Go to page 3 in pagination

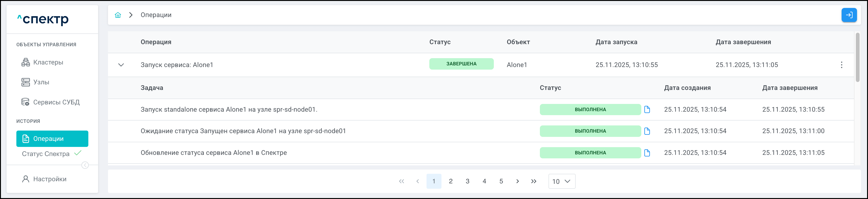(467, 181)
